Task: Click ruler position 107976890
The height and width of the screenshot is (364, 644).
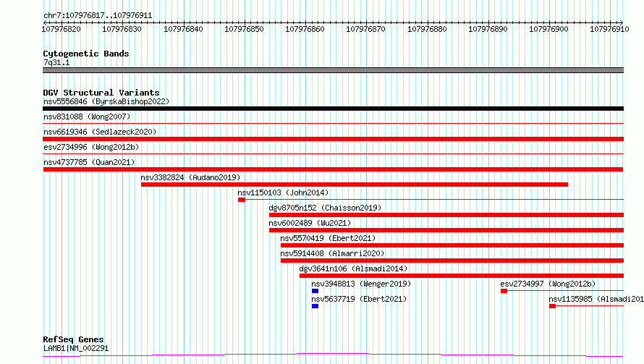Action: coord(488,29)
